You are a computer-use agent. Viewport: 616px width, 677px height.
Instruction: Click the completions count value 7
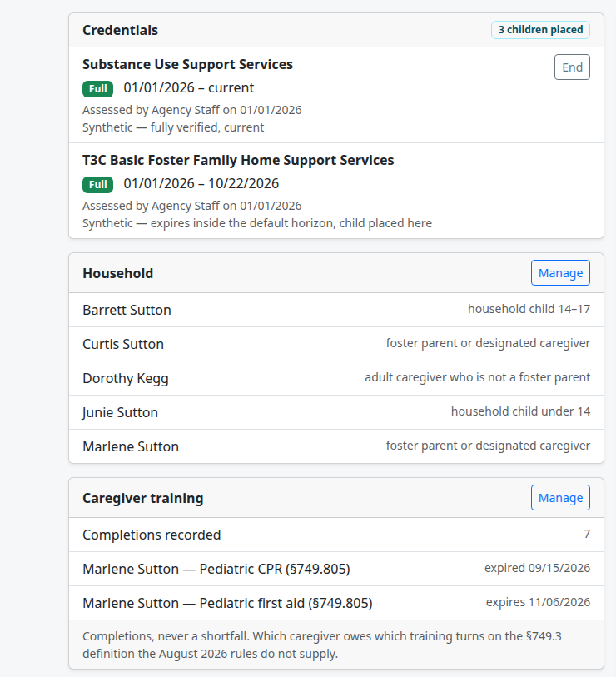click(x=587, y=534)
